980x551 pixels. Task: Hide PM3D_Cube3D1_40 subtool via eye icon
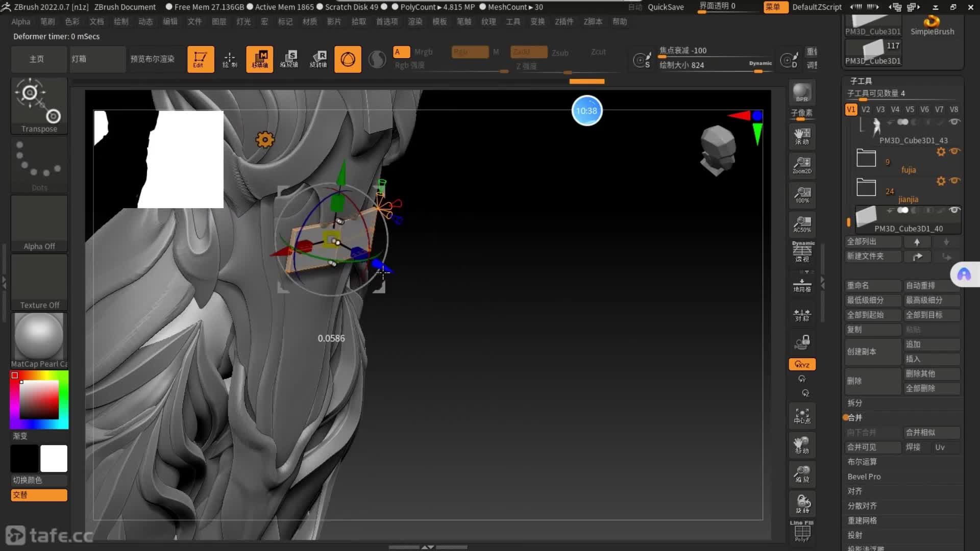tap(954, 210)
